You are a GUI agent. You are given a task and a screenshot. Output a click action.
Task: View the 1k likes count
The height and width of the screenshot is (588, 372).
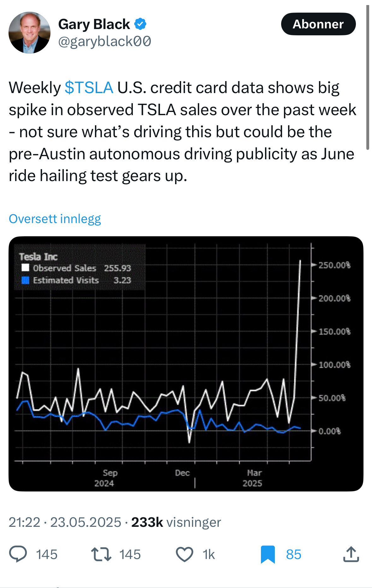pyautogui.click(x=209, y=555)
